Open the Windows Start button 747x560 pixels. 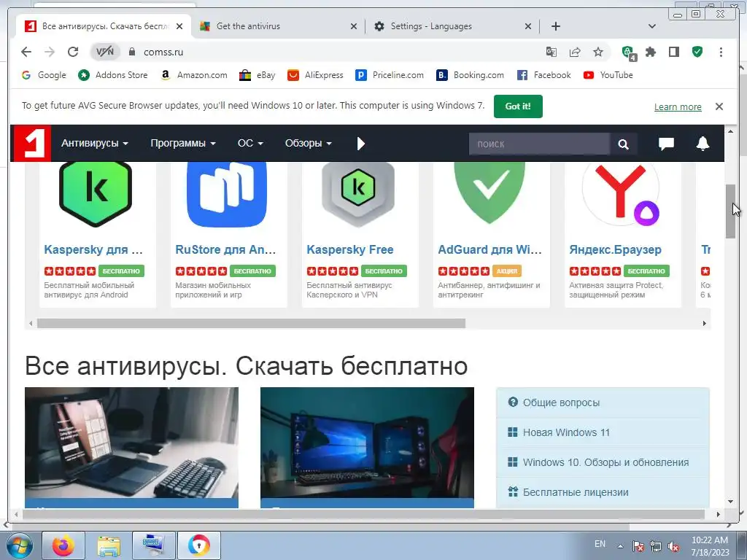click(19, 545)
